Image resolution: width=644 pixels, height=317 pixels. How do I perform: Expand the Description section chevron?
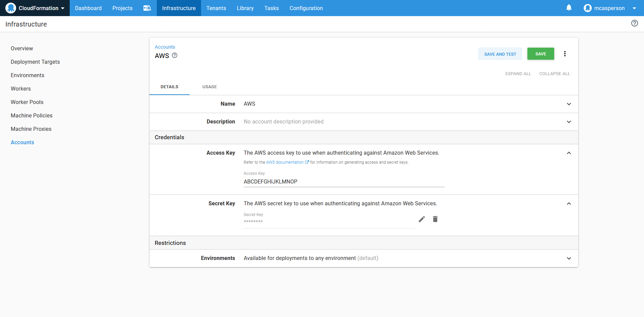[569, 122]
